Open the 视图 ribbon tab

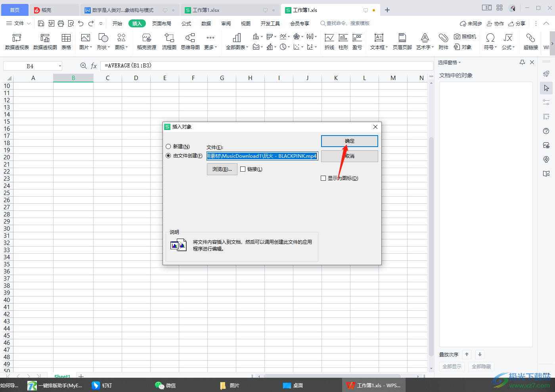click(x=246, y=23)
